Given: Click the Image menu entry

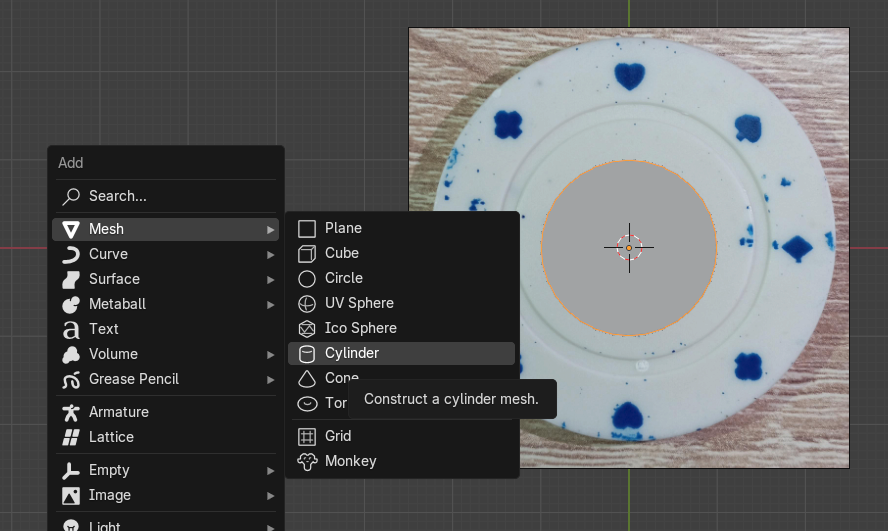Looking at the screenshot, I should (110, 495).
